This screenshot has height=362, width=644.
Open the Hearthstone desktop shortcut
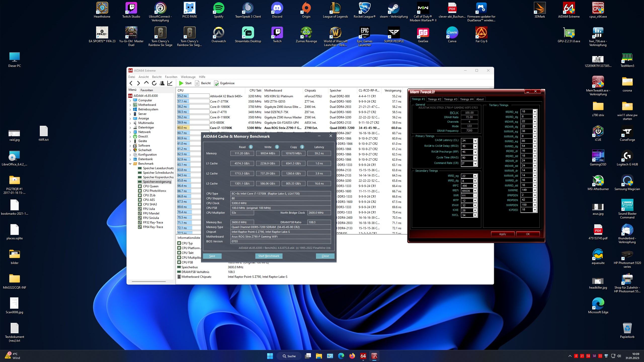point(102,10)
